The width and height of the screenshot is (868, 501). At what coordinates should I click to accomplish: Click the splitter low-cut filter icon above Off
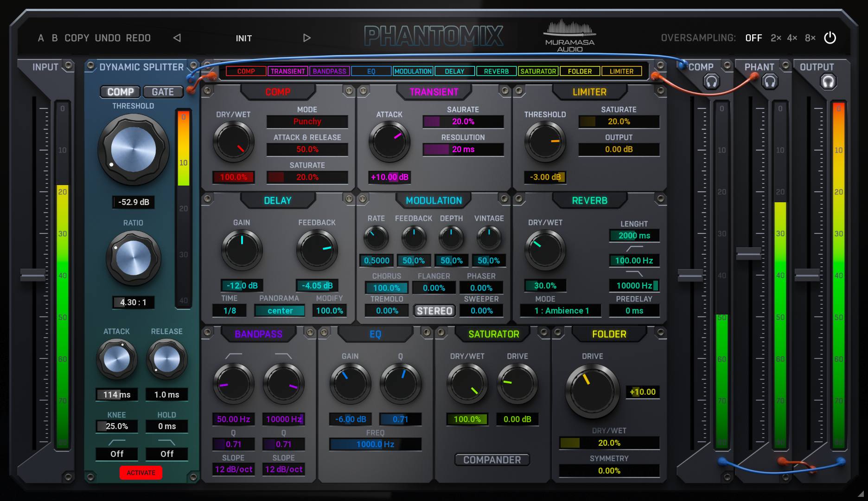(117, 442)
